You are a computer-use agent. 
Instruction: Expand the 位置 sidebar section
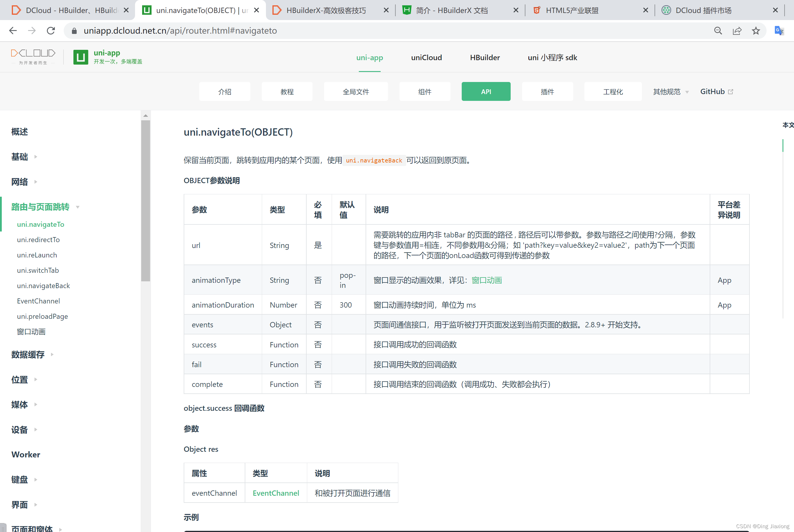pyautogui.click(x=24, y=380)
